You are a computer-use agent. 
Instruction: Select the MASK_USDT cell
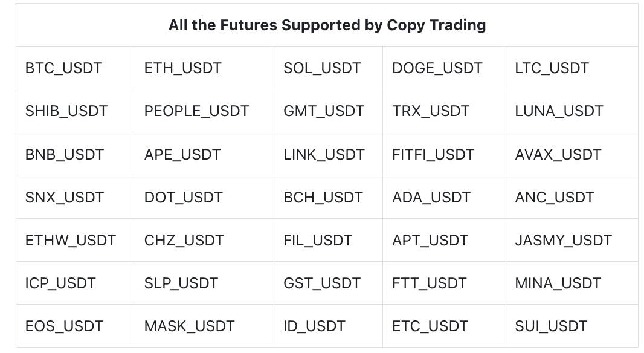(189, 326)
